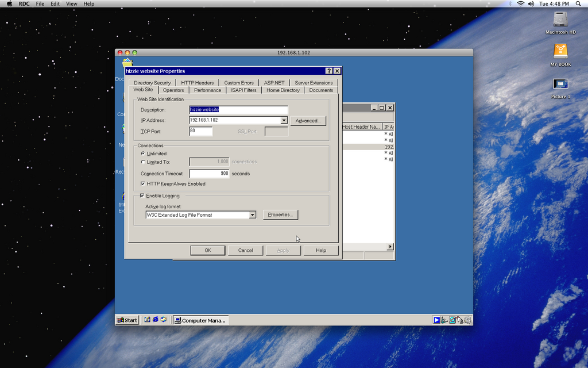The image size is (588, 368).
Task: Click the volume icon in the menu bar
Action: [531, 4]
